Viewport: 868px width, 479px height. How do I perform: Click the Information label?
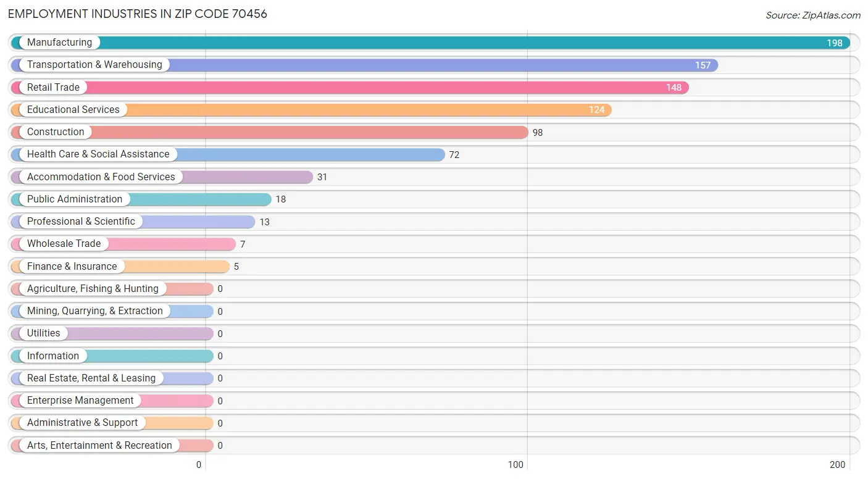coord(53,356)
